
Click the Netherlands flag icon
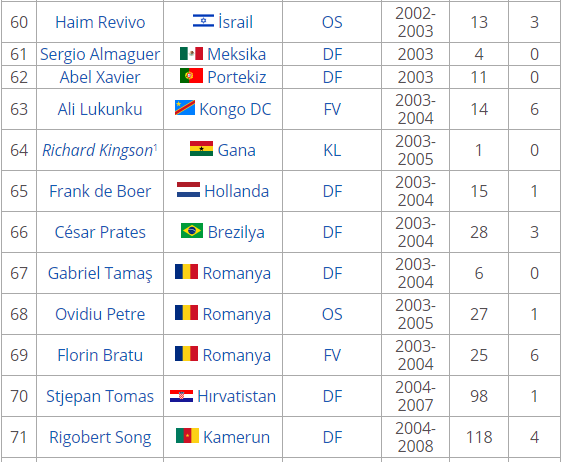pos(189,190)
